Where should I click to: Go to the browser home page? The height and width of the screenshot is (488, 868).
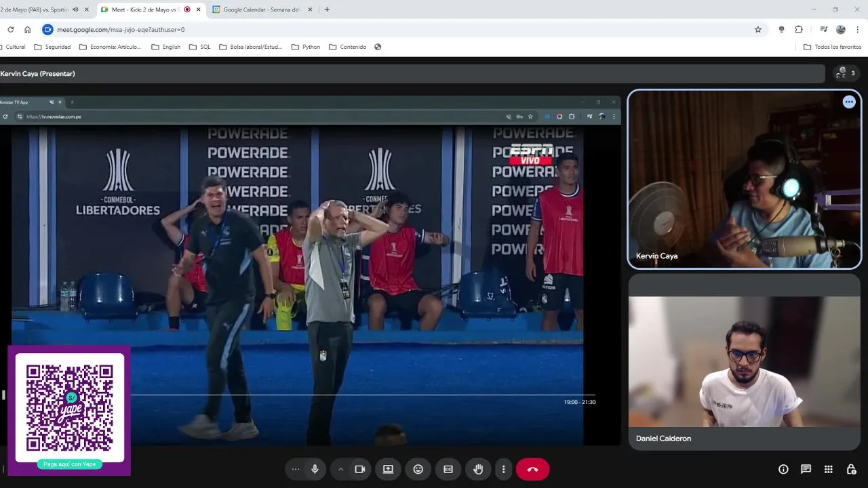tap(27, 29)
